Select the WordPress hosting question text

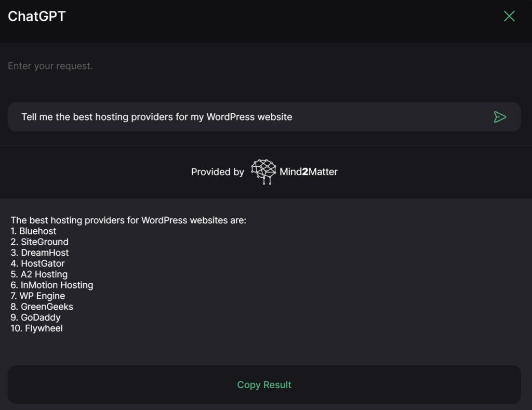pos(156,117)
